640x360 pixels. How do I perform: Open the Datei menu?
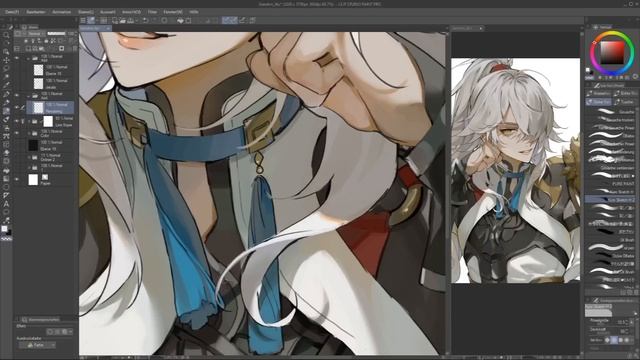[x=12, y=12]
